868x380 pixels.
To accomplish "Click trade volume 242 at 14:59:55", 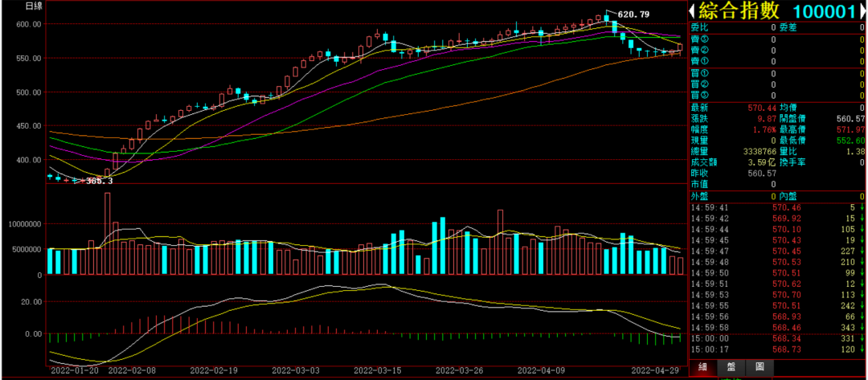I will coord(848,306).
